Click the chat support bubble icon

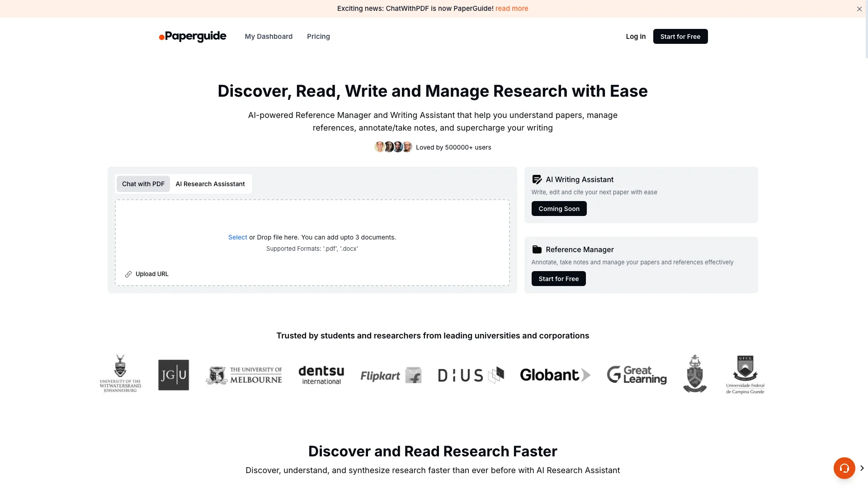coord(845,468)
